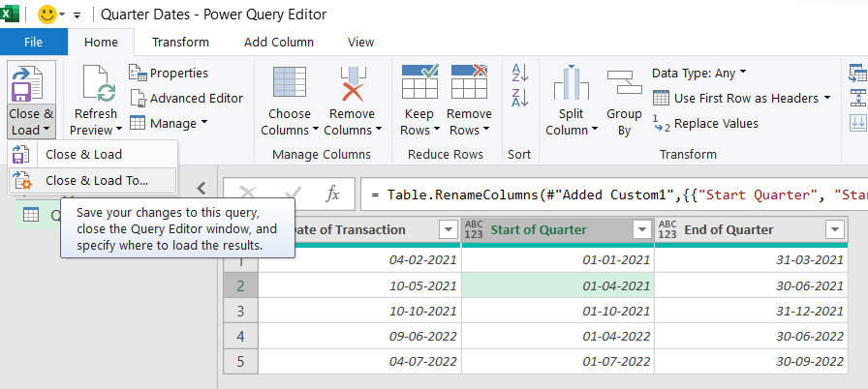Image resolution: width=868 pixels, height=389 pixels.
Task: Click cell 01-07-2022
Action: point(557,362)
